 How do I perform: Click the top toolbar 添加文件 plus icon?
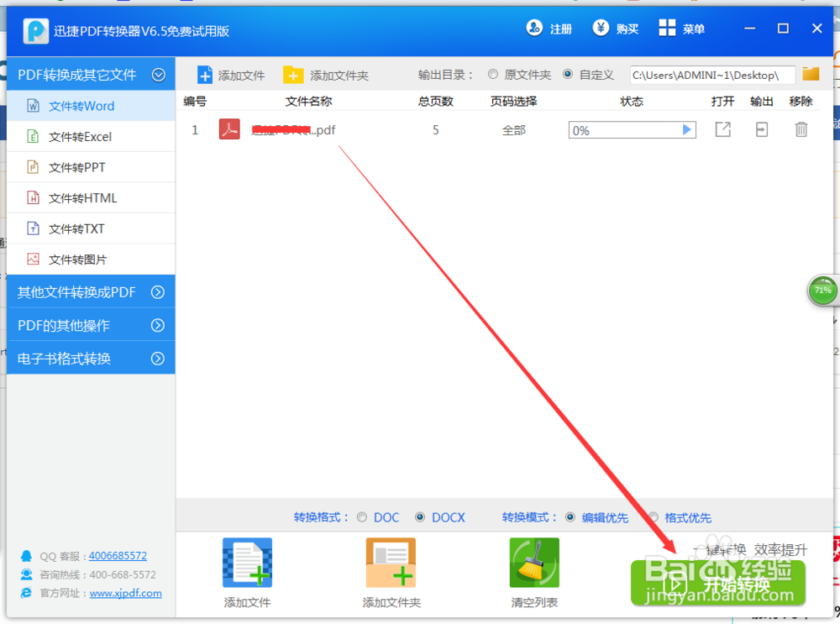[204, 75]
